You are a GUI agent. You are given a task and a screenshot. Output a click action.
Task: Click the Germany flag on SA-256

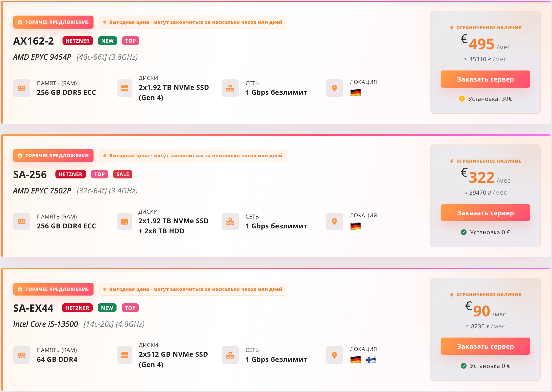click(x=355, y=226)
